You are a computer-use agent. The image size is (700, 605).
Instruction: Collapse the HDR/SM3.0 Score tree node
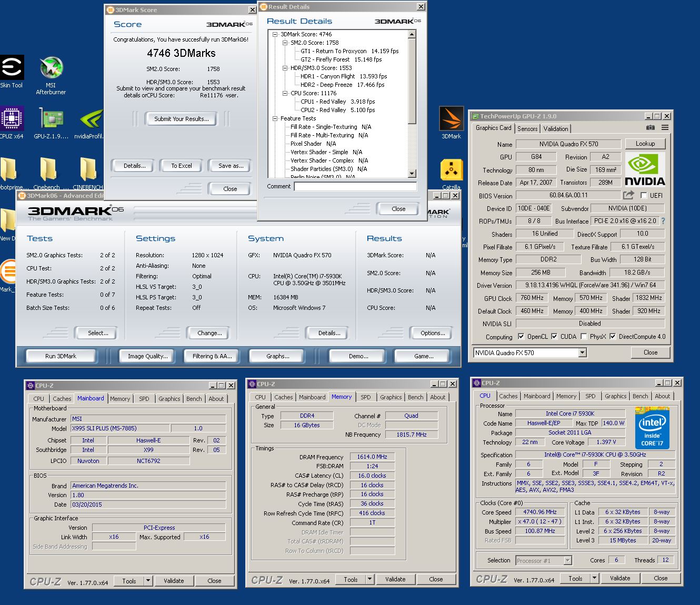pos(285,68)
